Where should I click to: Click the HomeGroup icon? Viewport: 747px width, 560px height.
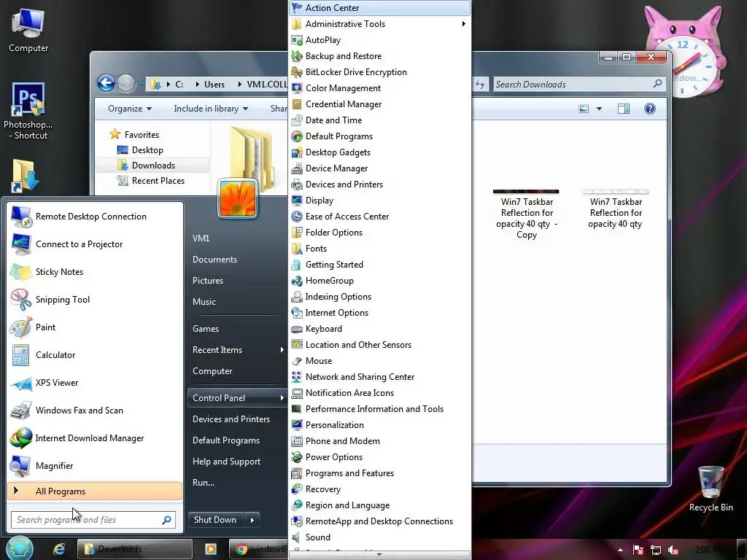[297, 281]
